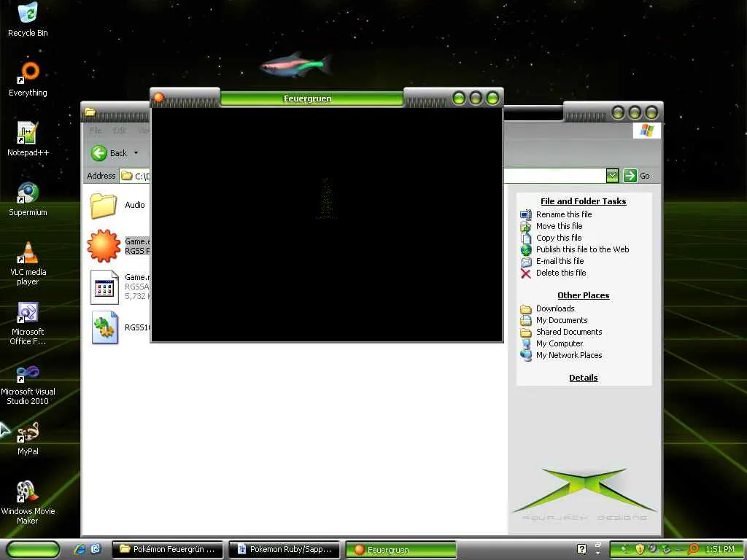This screenshot has width=747, height=560.
Task: Click the Feuergruen window title bar text
Action: point(307,98)
